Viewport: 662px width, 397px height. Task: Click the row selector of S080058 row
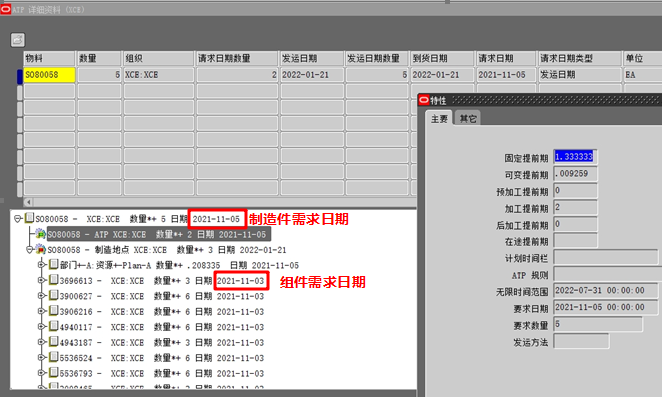pos(19,76)
